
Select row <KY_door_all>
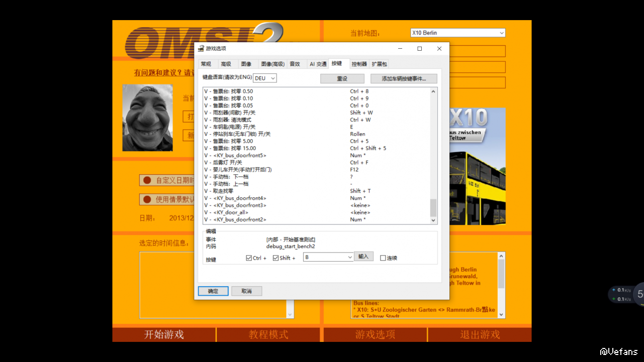coord(317,212)
